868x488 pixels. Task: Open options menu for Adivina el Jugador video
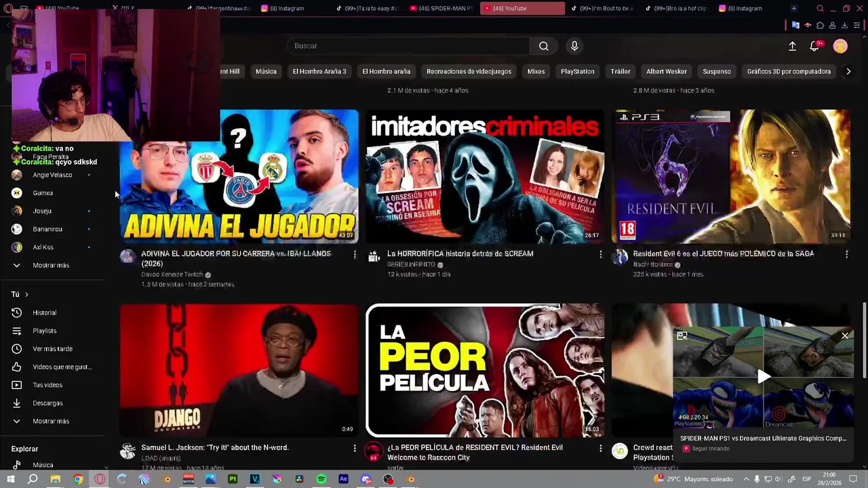tap(355, 254)
